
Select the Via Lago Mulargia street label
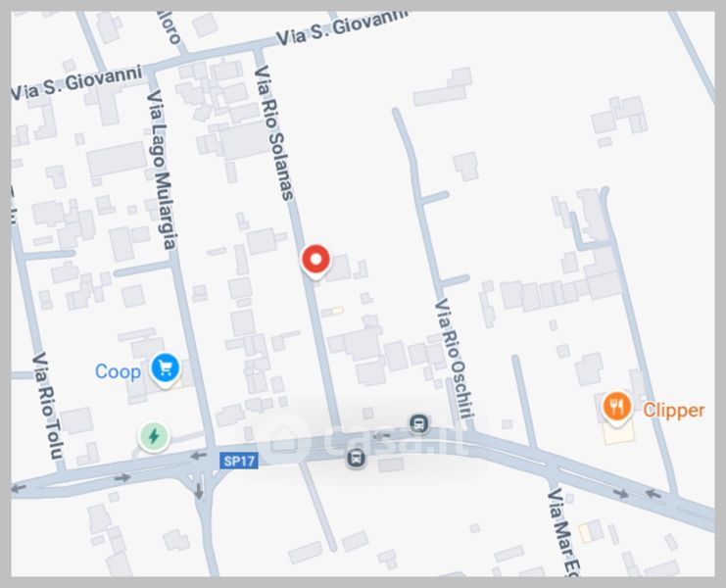(x=162, y=170)
